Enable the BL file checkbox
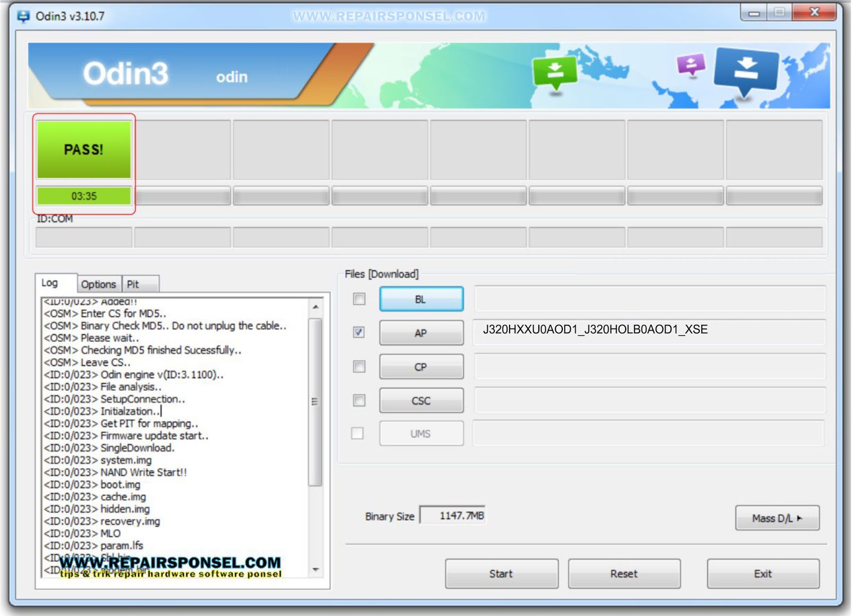The height and width of the screenshot is (616, 852). click(x=359, y=299)
